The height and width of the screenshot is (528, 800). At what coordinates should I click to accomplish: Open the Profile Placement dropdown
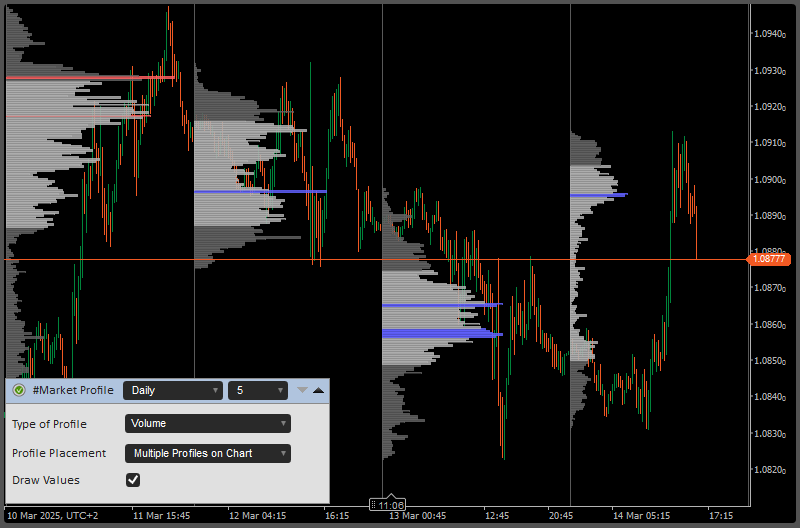click(x=207, y=454)
